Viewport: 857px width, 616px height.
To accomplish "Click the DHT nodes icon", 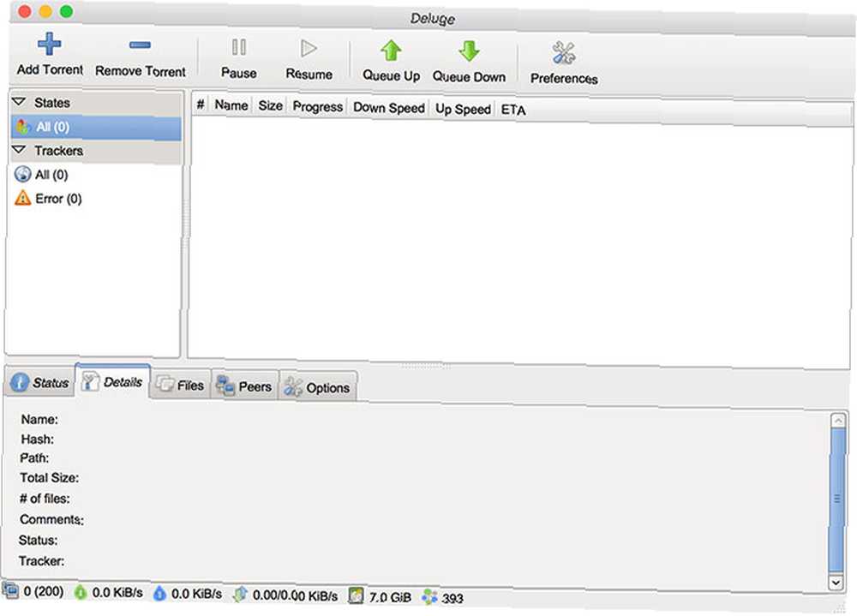I will point(429,597).
